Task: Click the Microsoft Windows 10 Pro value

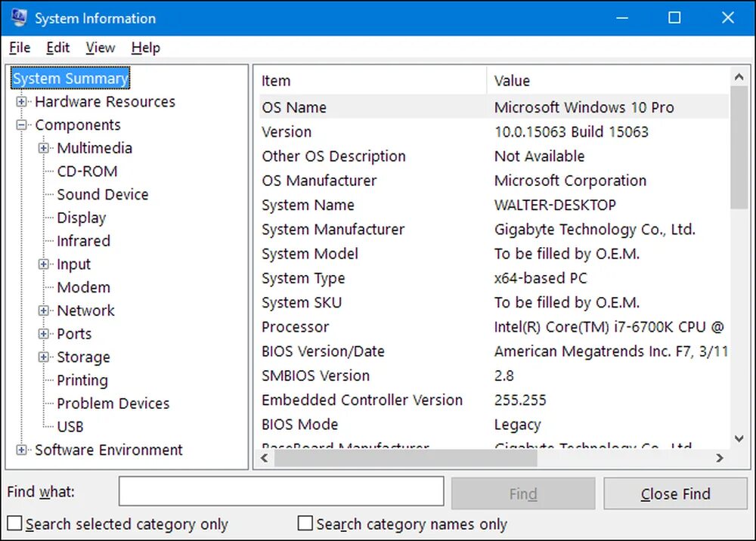Action: click(x=584, y=107)
